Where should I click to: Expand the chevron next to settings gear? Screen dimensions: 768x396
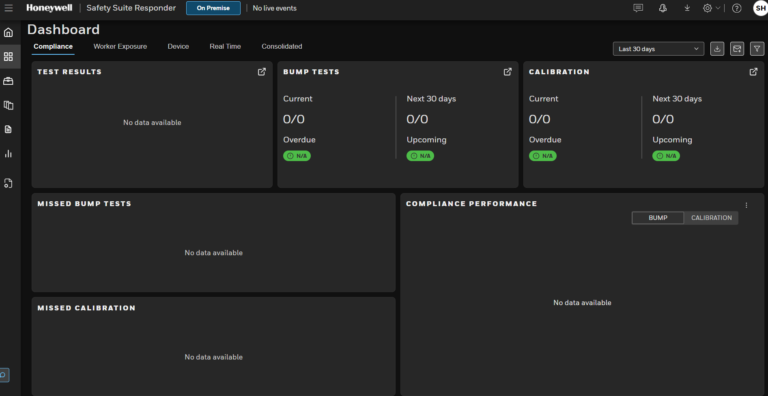(718, 8)
